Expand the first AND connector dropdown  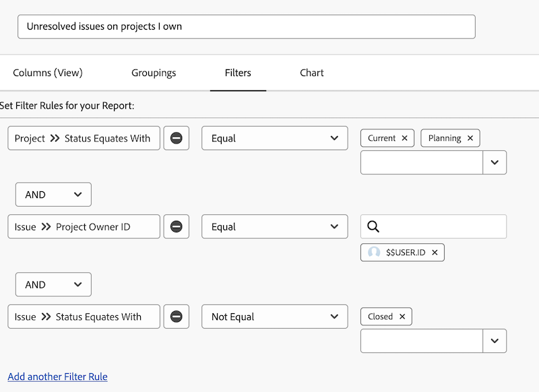coord(53,195)
